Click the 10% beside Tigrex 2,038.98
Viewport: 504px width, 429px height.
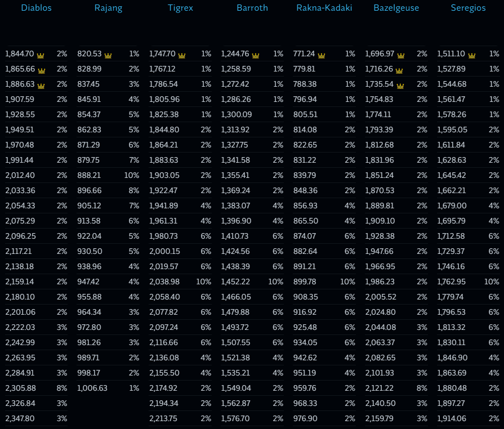(x=204, y=282)
